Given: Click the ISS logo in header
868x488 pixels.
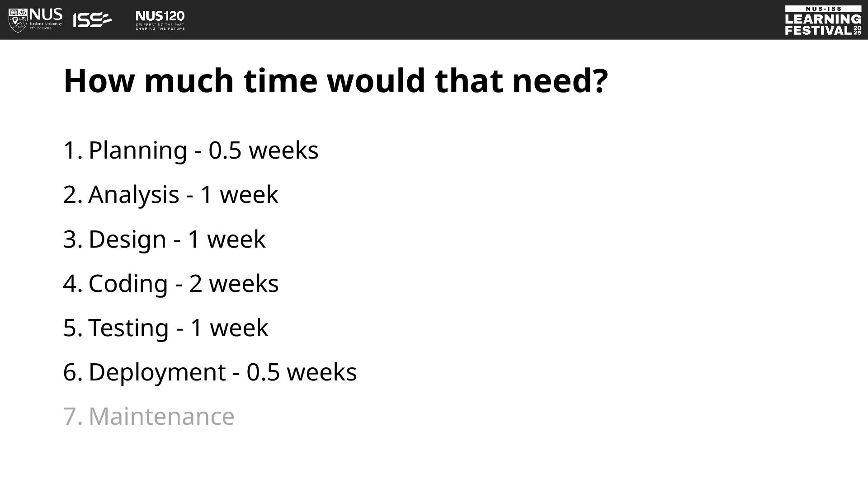Looking at the screenshot, I should pyautogui.click(x=92, y=20).
